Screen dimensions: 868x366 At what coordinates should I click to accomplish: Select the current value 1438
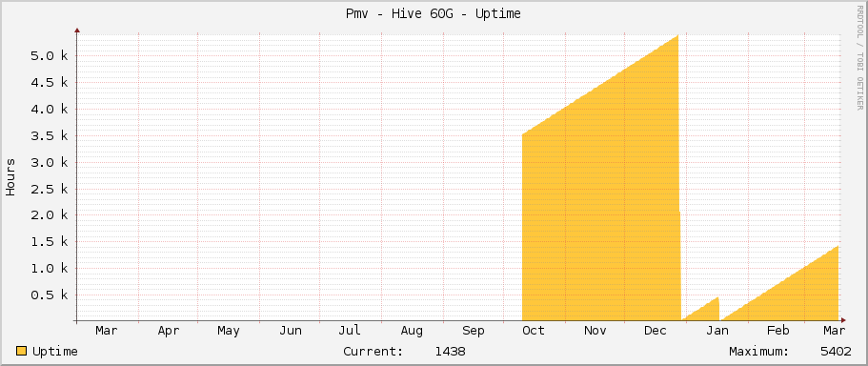click(x=450, y=352)
